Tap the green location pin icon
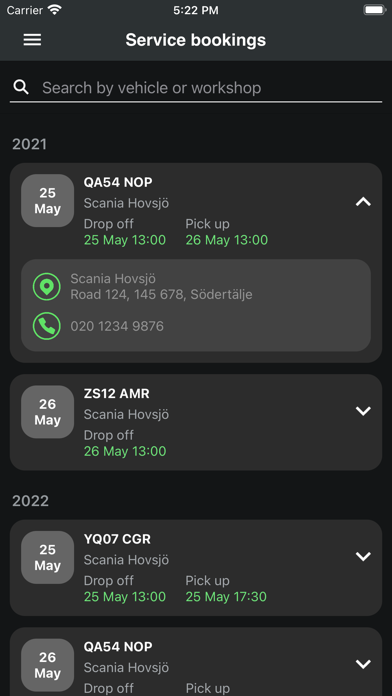The width and height of the screenshot is (392, 696). click(47, 287)
